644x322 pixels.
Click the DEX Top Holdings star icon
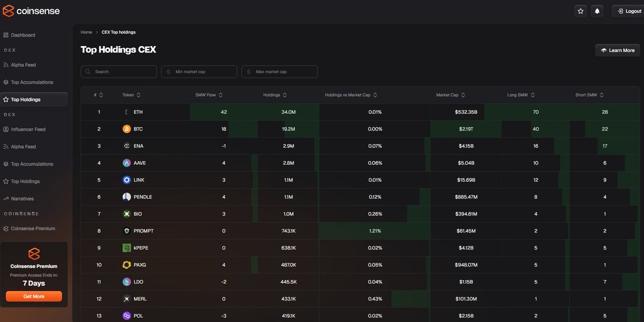click(x=6, y=181)
